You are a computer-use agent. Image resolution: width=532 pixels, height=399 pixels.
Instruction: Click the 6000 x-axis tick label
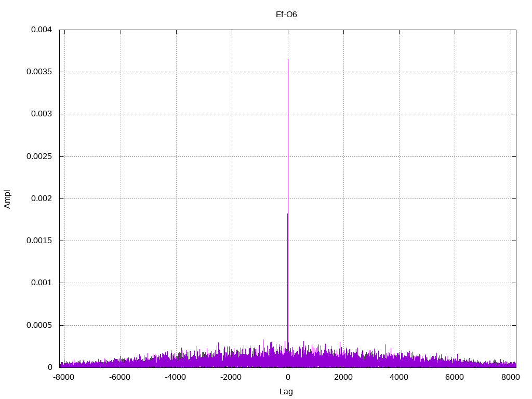(x=455, y=377)
